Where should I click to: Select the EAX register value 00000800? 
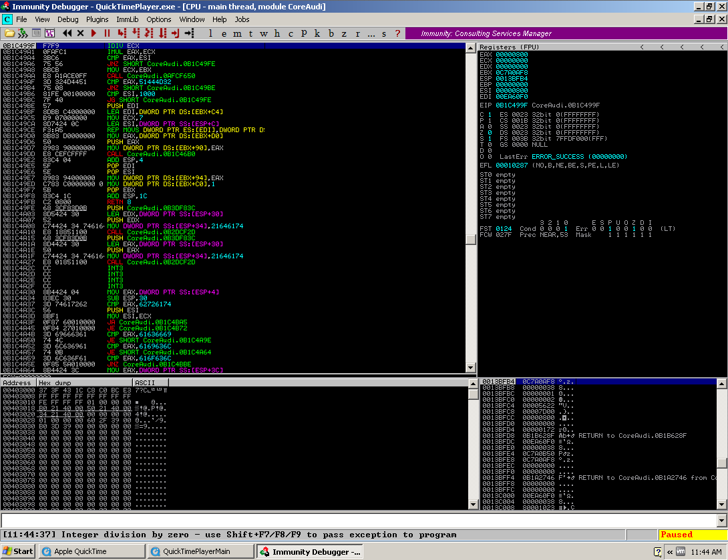(512, 54)
